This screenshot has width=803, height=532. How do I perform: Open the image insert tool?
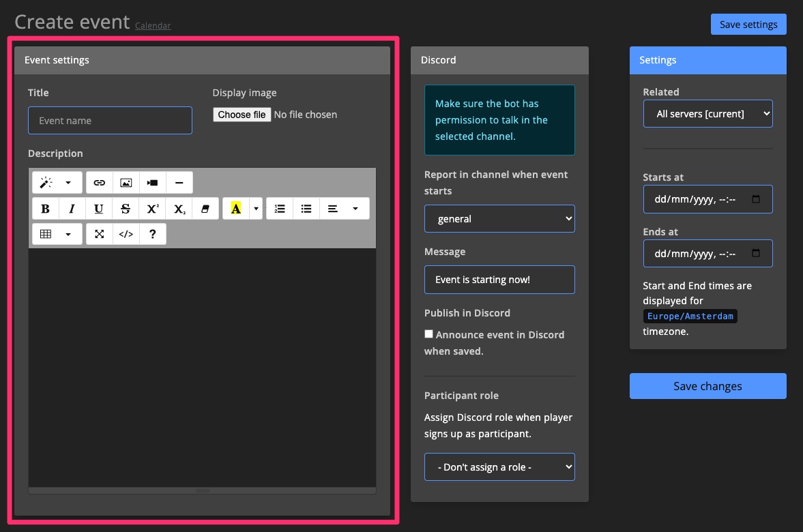coord(126,182)
